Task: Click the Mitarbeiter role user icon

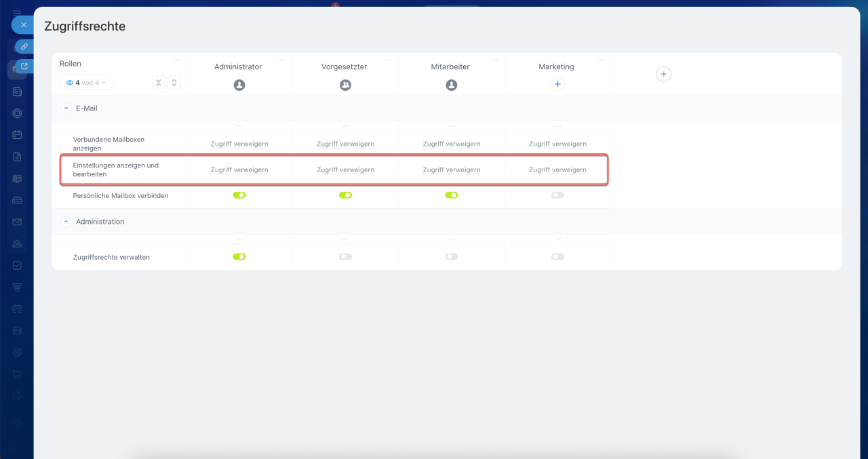Action: click(x=452, y=85)
